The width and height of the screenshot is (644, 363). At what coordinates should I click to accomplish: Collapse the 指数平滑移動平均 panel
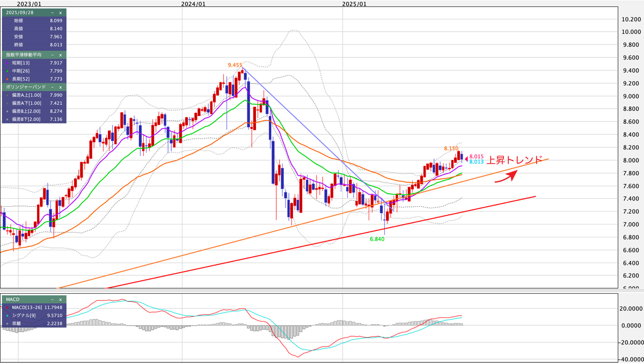(x=52, y=55)
